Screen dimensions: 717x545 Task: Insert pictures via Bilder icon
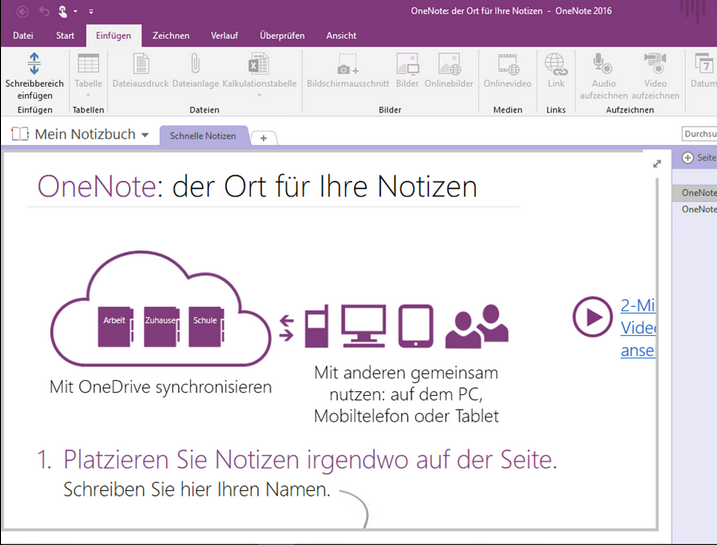coord(407,64)
